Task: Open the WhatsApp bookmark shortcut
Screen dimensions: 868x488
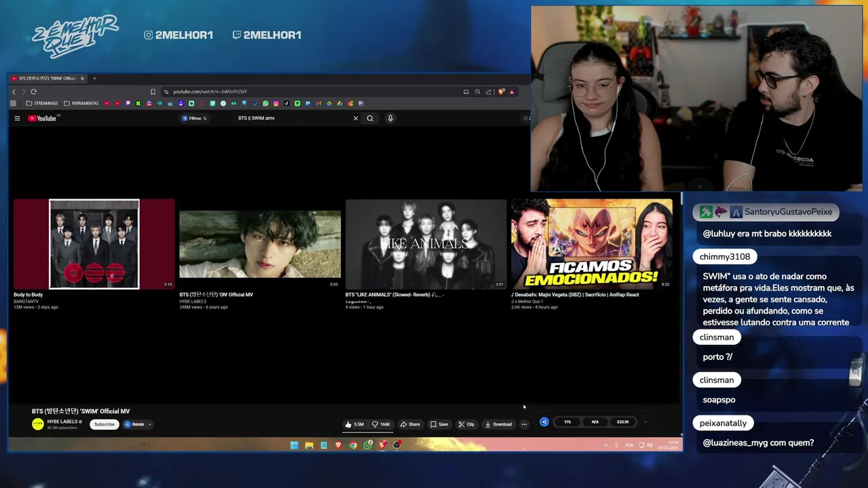Action: (265, 103)
